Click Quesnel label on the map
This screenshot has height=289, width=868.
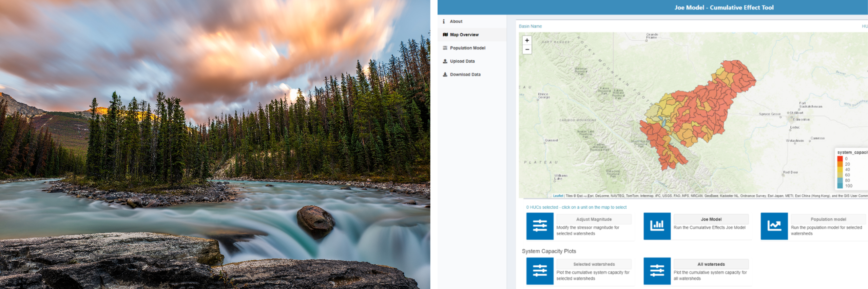[551, 140]
